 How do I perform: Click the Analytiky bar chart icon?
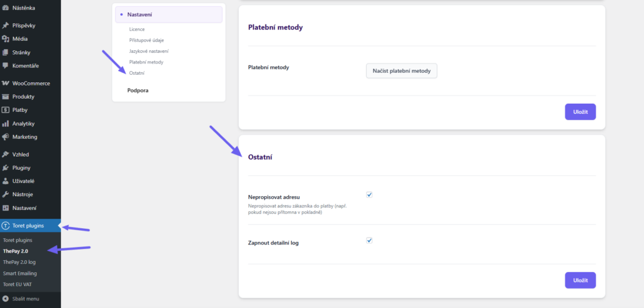tap(5, 124)
